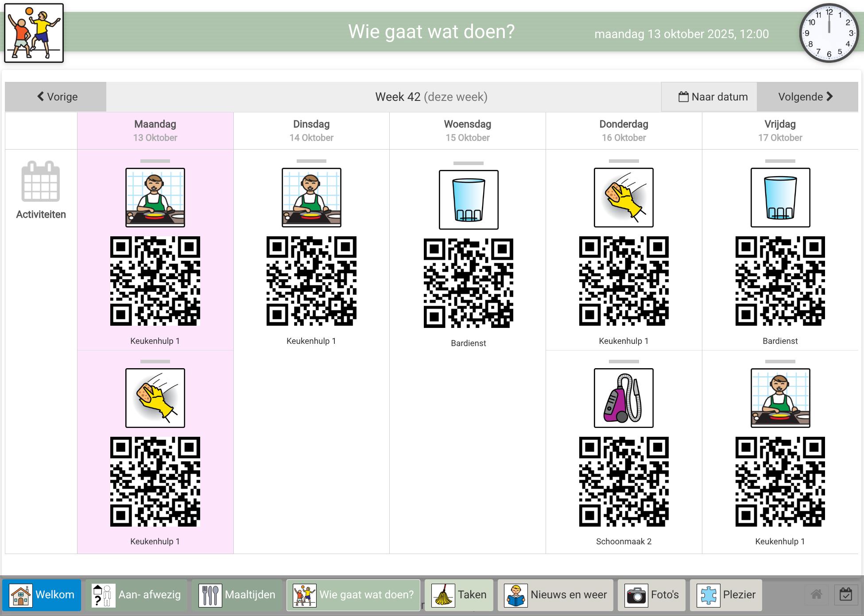Open the Aan- afwezig tab
Screen dimensions: 864x616
pos(136,595)
